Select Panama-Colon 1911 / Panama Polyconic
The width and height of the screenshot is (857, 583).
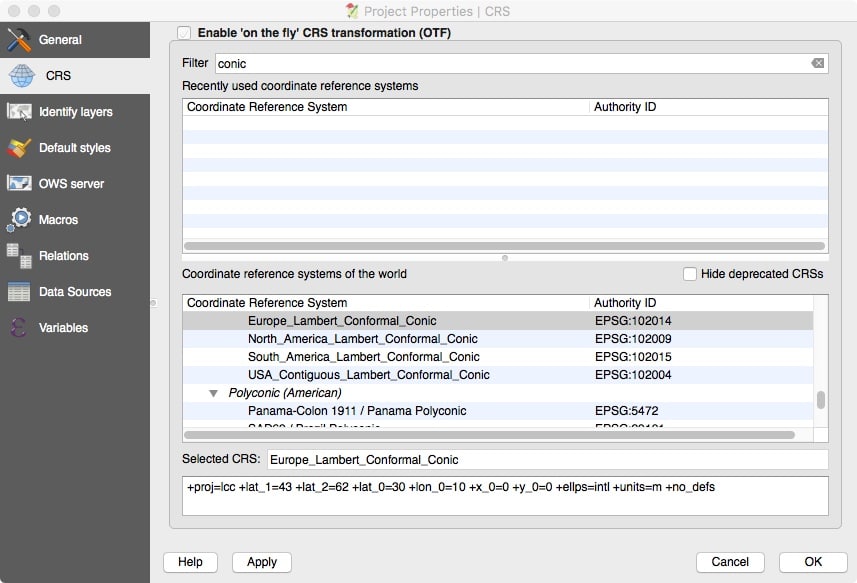pyautogui.click(x=360, y=411)
